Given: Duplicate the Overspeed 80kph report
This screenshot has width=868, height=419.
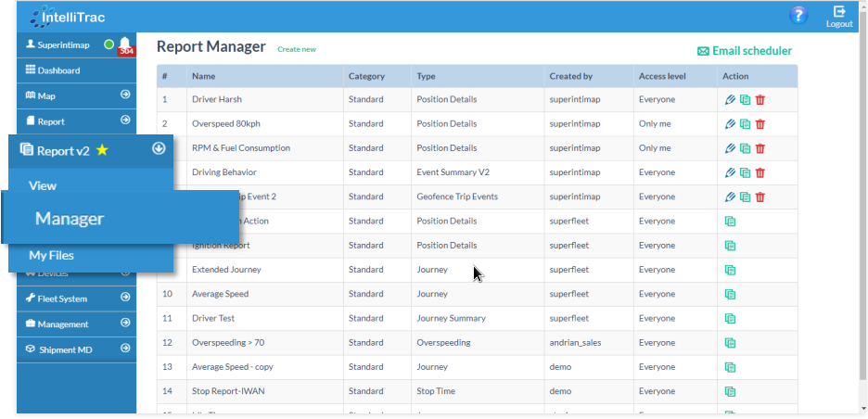Looking at the screenshot, I should point(745,124).
